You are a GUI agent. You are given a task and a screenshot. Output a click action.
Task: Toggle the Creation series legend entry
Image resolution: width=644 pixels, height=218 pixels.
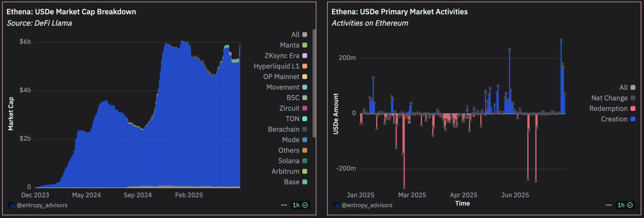618,119
